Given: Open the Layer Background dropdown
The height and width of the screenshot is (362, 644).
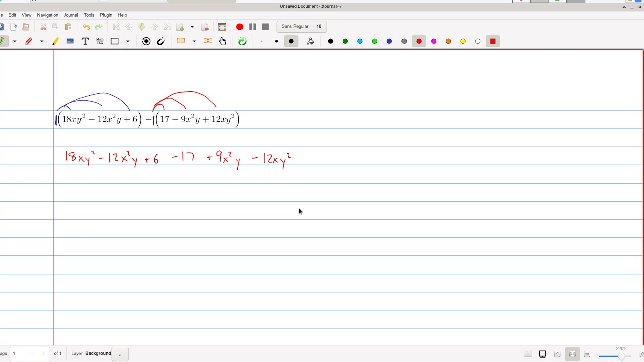Looking at the screenshot, I should pos(120,354).
